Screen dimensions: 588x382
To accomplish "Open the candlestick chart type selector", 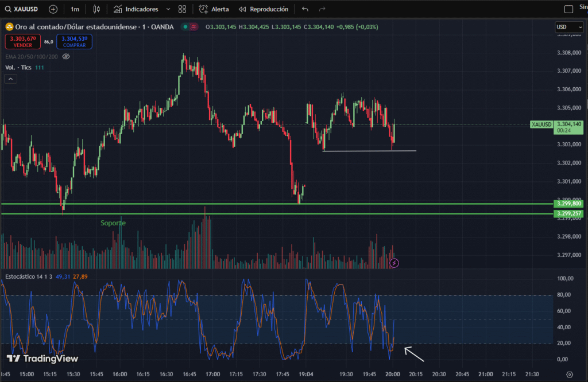I will point(96,9).
